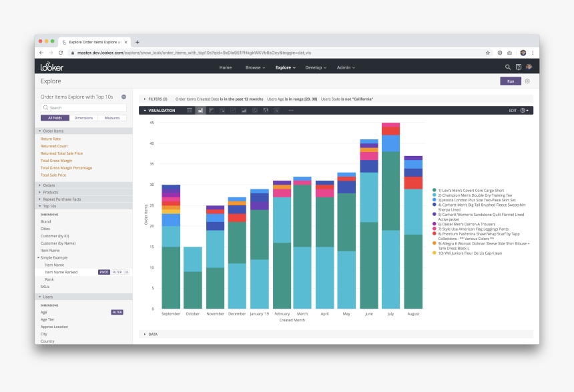Click the Total Gross Margin field
Viewport: 574px width, 392px height.
pyautogui.click(x=56, y=161)
